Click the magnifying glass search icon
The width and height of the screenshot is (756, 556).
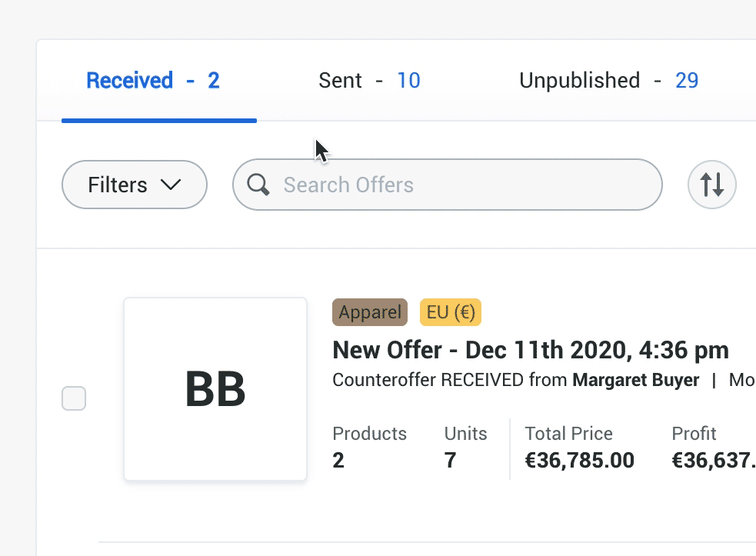258,185
